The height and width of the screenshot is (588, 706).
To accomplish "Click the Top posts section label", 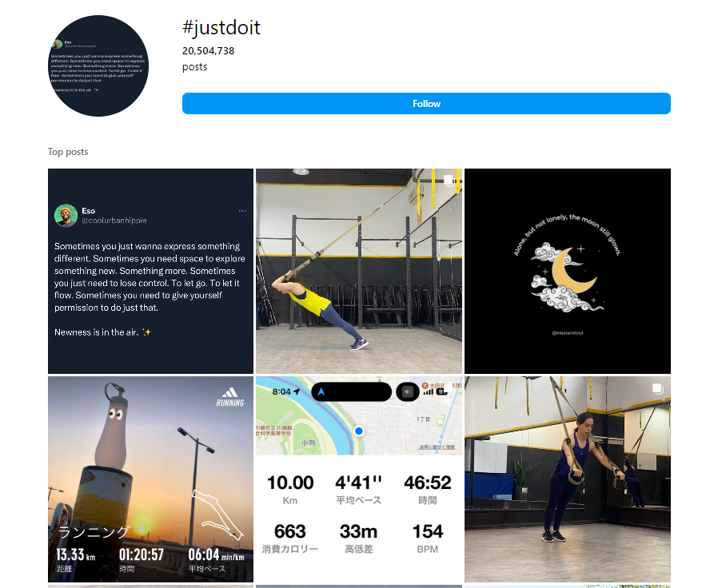I will [68, 152].
